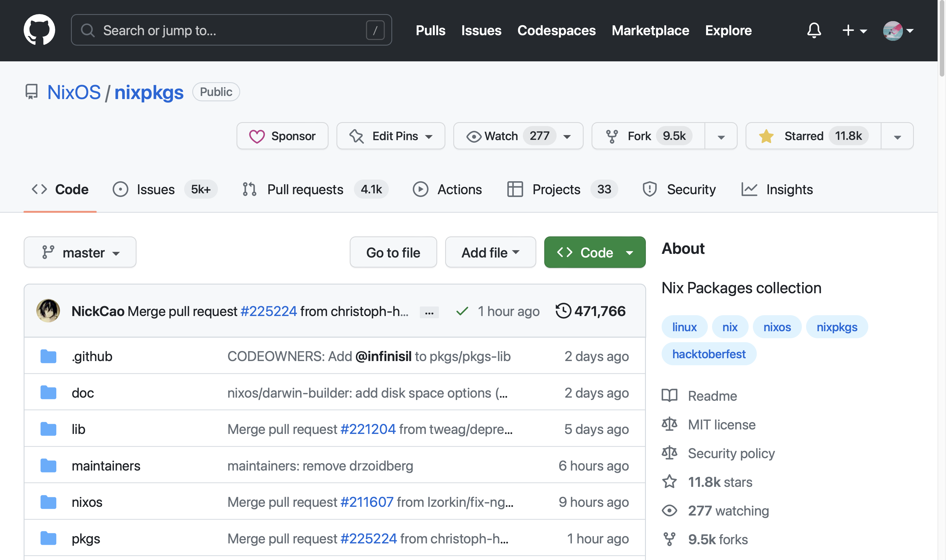
Task: Open the Watch notifications dropdown
Action: [518, 136]
